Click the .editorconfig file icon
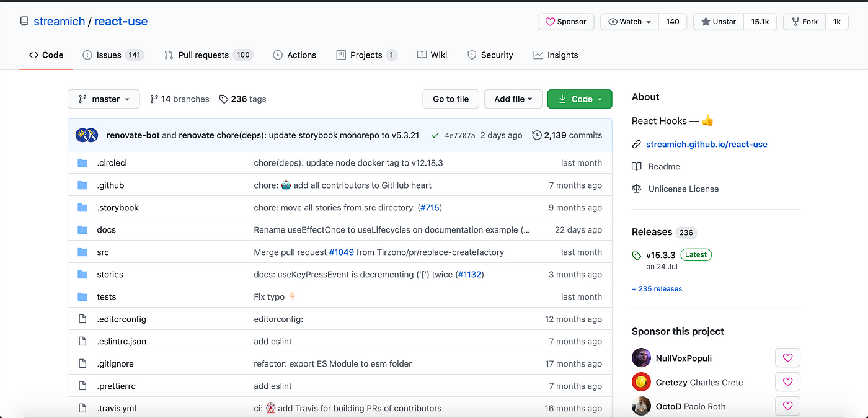Image resolution: width=868 pixels, height=418 pixels. pyautogui.click(x=82, y=319)
